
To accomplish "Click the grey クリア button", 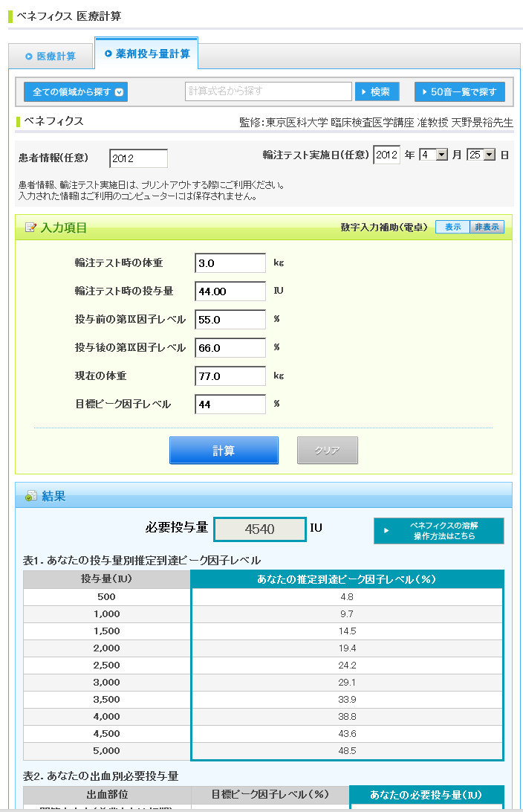I will tap(328, 451).
